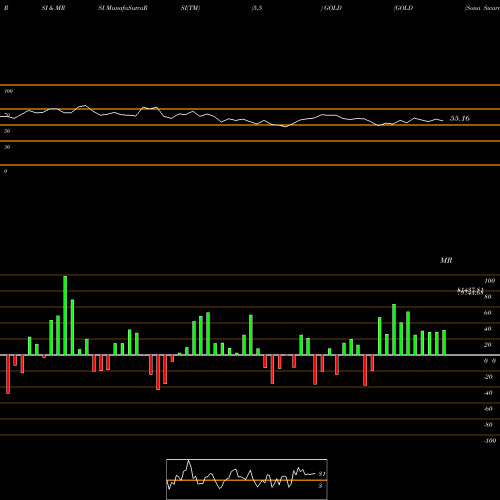Click the RSI axis label 50
This screenshot has width=500, height=500.
7,131
